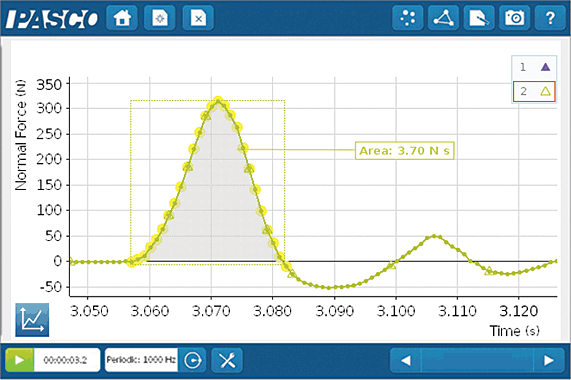Click the peak data point near 310 N
The height and width of the screenshot is (380, 571).
coord(218,101)
